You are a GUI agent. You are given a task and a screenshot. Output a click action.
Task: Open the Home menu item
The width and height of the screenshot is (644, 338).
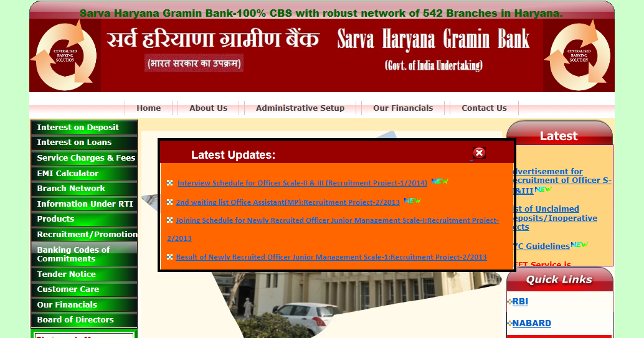click(x=149, y=108)
